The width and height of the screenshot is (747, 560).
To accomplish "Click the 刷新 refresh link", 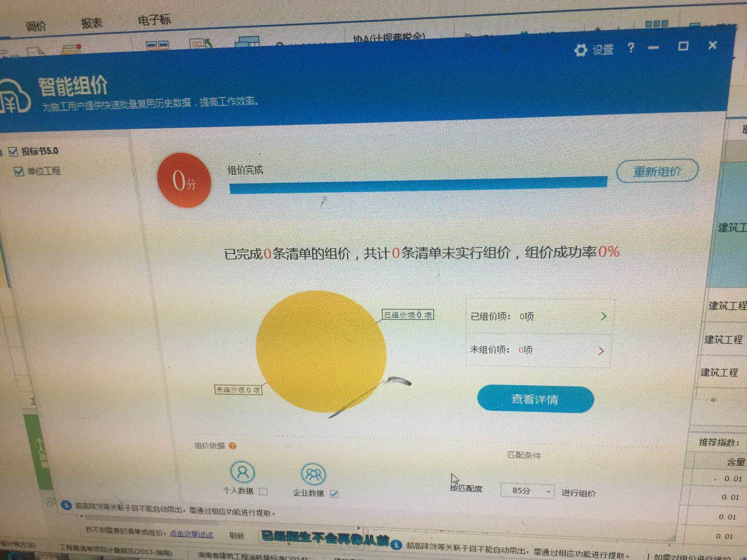I will pos(237,536).
